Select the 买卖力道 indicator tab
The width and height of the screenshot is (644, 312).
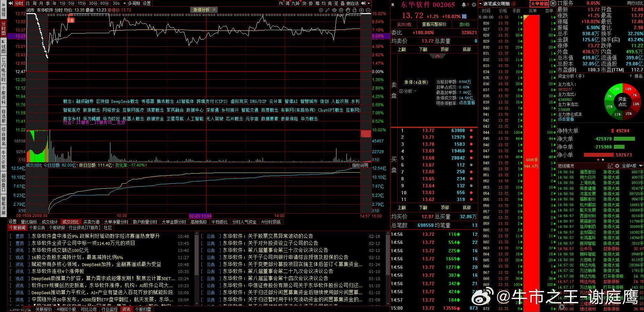[x=91, y=222]
